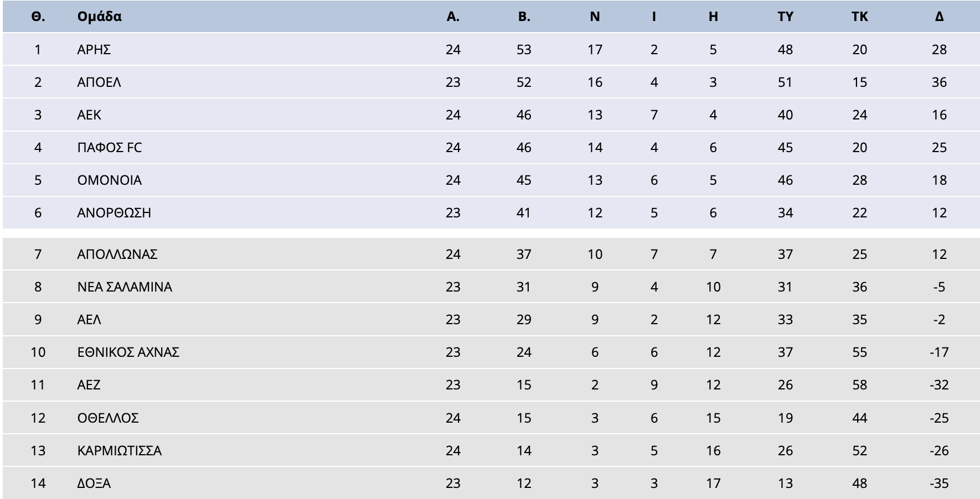The image size is (980, 499).
Task: Select ΚΑΡΜΙΩΤΙΣΣΑ in standings
Action: coord(120,450)
